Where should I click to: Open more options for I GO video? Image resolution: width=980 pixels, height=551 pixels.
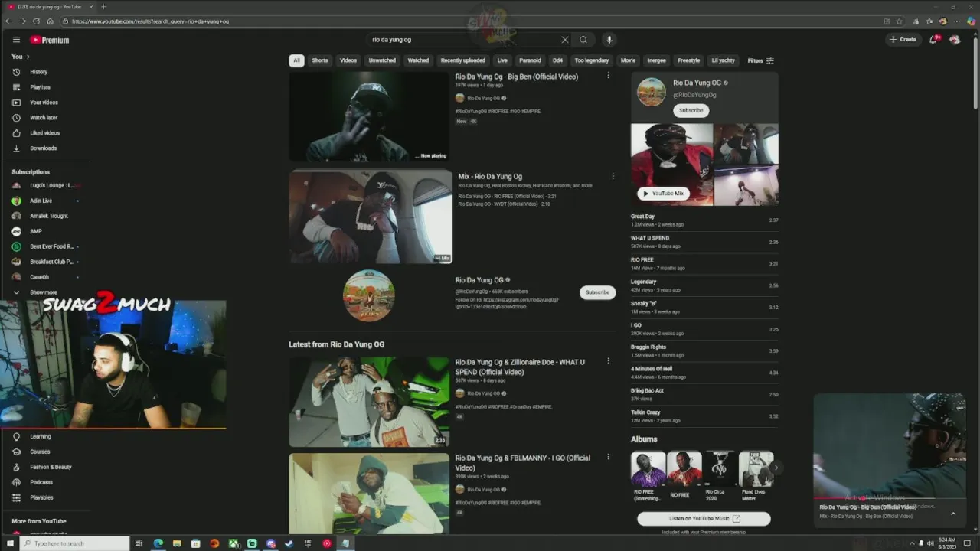tap(609, 457)
